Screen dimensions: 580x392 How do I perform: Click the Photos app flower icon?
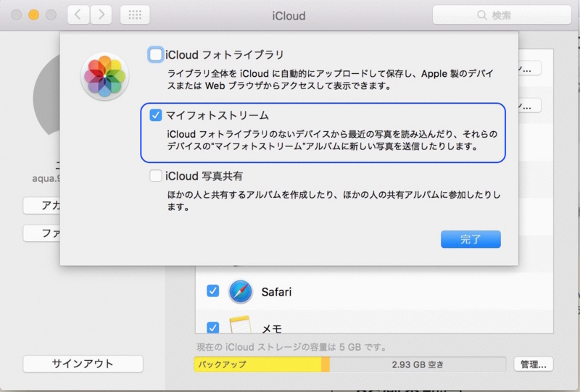coord(104,77)
